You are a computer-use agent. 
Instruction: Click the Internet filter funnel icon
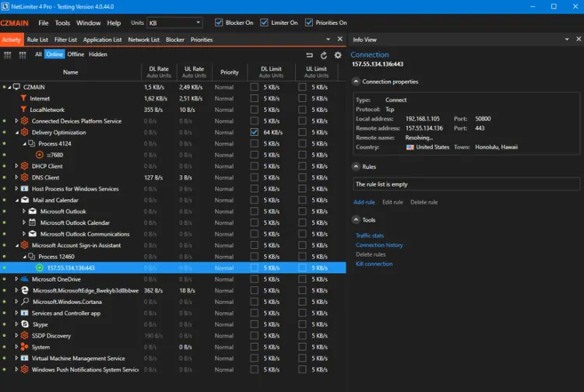click(23, 99)
